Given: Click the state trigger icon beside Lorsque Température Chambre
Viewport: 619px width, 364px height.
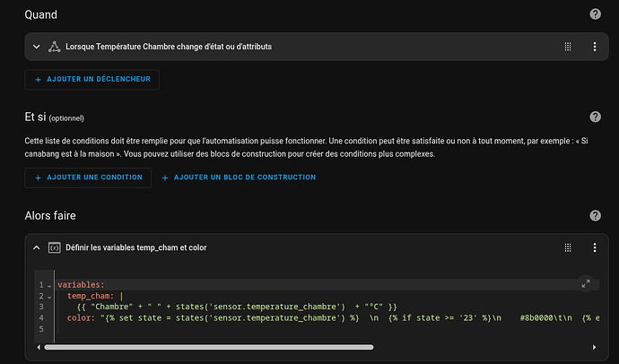Looking at the screenshot, I should [x=54, y=47].
